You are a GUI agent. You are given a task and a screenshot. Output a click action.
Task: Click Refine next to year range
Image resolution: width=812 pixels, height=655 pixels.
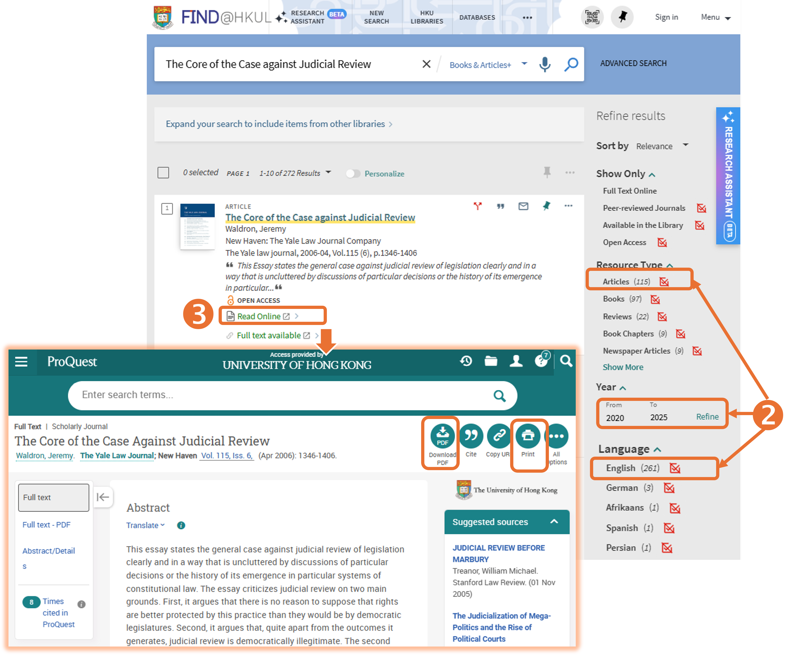(x=707, y=416)
